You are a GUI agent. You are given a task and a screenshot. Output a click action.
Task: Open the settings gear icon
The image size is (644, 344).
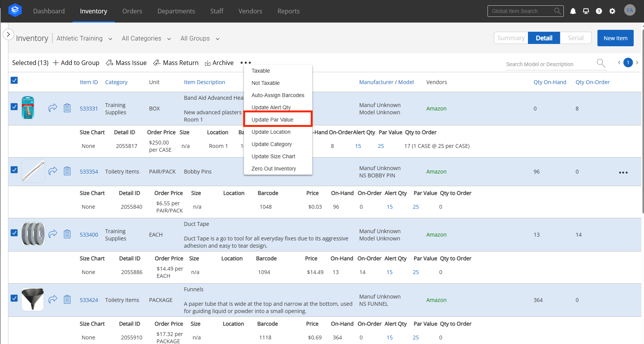click(612, 11)
